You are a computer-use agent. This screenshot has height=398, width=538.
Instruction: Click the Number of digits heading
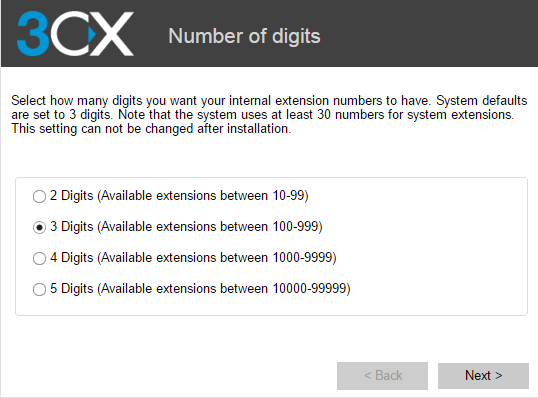coord(244,36)
